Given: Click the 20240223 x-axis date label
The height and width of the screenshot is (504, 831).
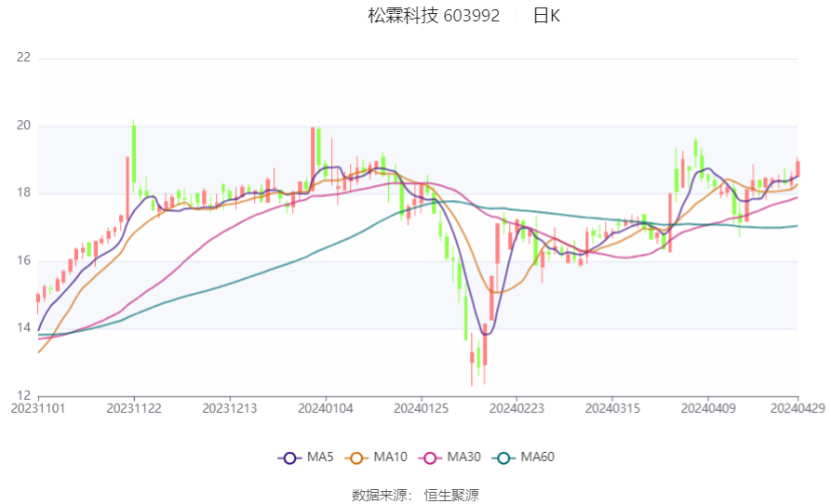Looking at the screenshot, I should tap(516, 409).
